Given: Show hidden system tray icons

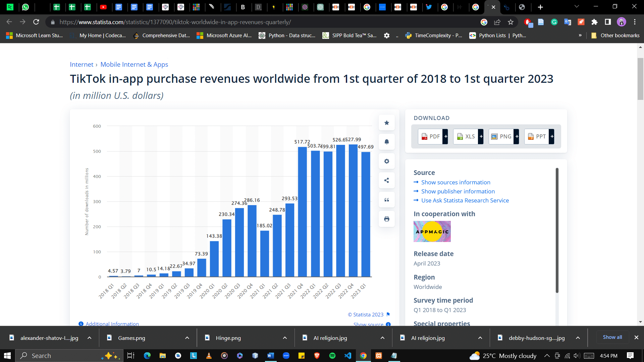Looking at the screenshot, I should (x=547, y=356).
